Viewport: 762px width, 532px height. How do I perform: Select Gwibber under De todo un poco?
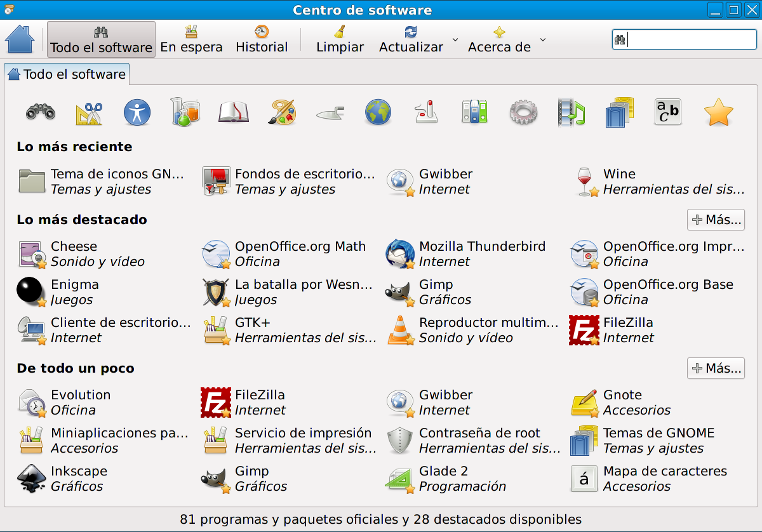pos(429,402)
